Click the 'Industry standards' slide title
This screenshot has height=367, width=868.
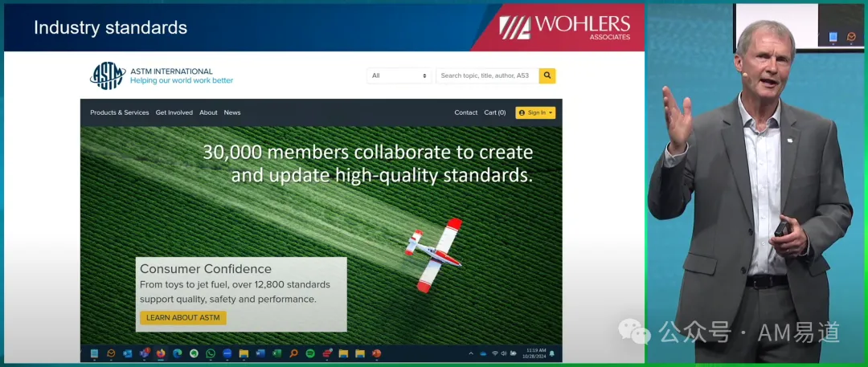coord(111,27)
